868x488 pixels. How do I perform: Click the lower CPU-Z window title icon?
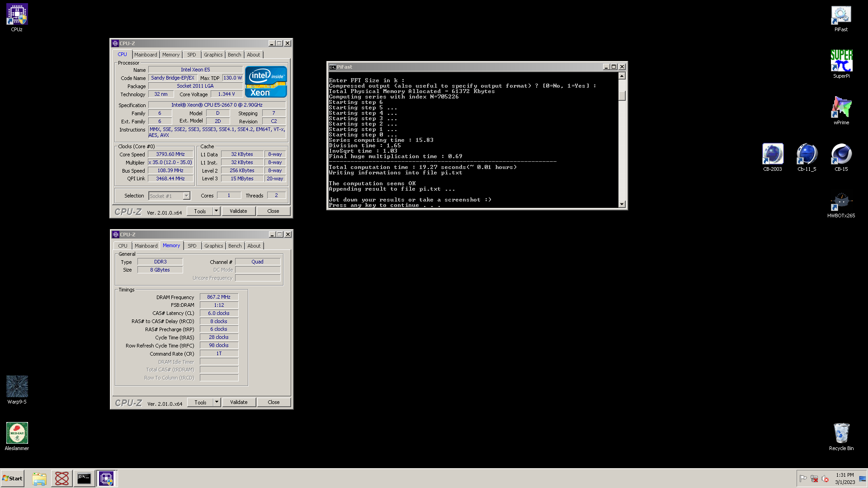click(116, 235)
